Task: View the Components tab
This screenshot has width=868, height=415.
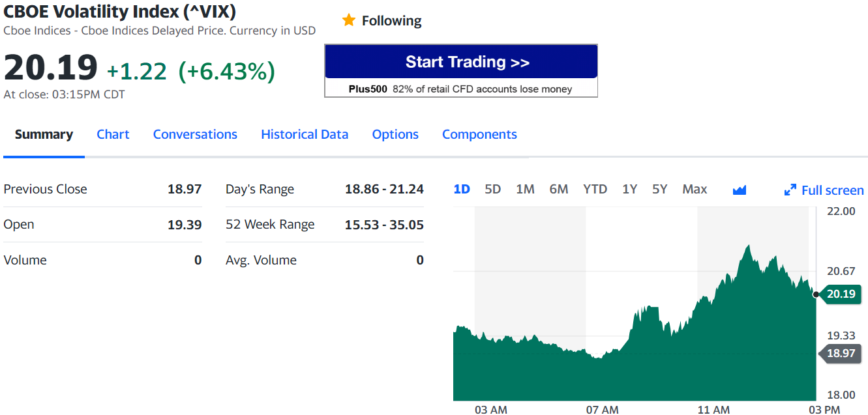Action: pos(479,134)
